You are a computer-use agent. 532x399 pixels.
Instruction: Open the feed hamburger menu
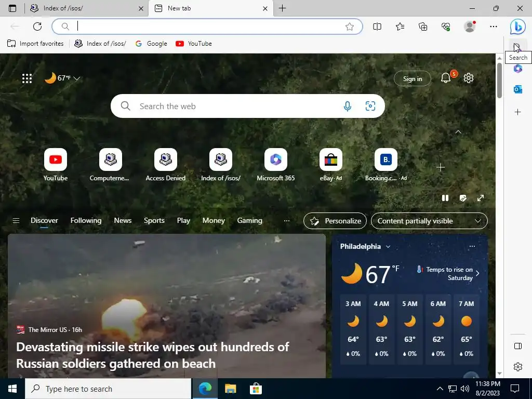coord(16,221)
